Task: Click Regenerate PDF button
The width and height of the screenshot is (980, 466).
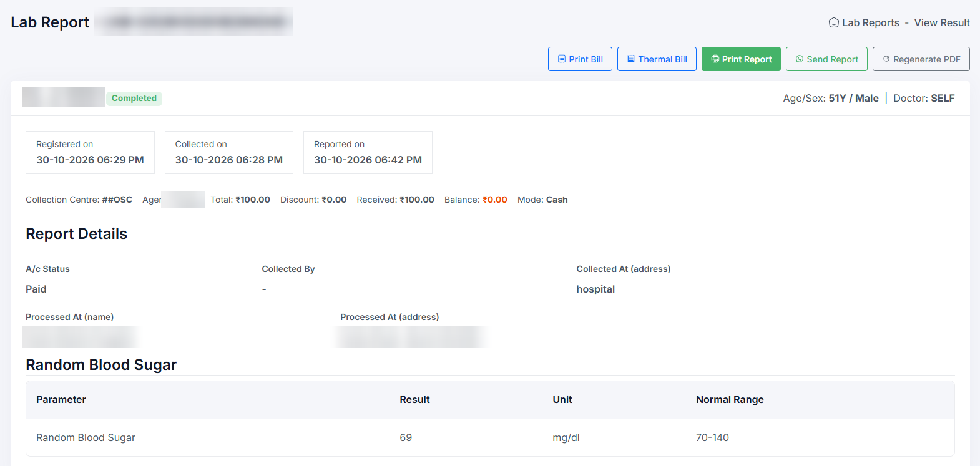Action: [x=921, y=59]
